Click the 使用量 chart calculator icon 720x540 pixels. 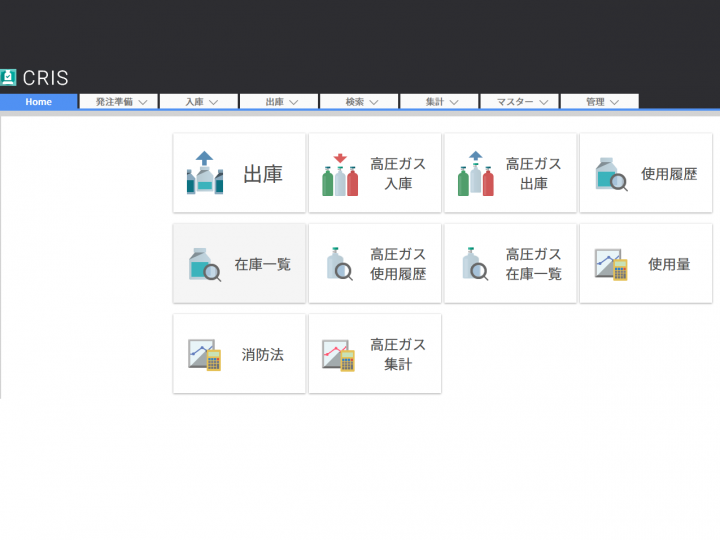pyautogui.click(x=611, y=264)
